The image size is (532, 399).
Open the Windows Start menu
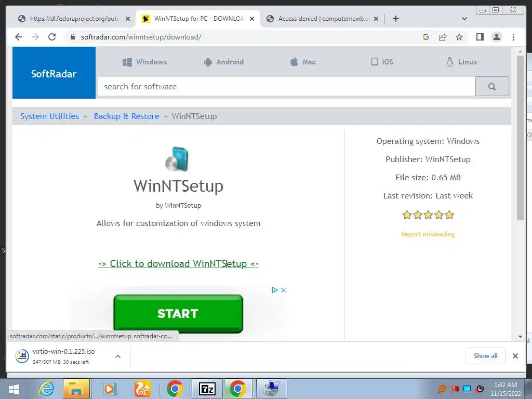(14, 389)
